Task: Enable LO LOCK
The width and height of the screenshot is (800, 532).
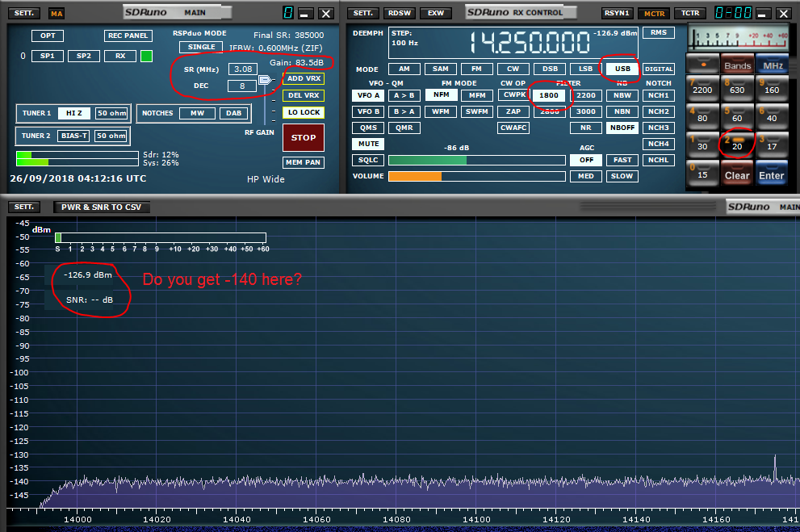Action: [x=304, y=112]
